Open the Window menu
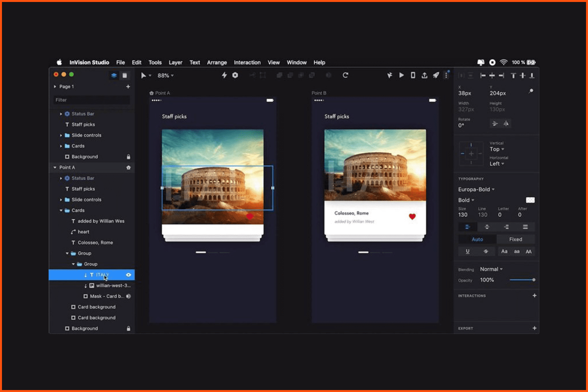The height and width of the screenshot is (392, 588). 297,62
